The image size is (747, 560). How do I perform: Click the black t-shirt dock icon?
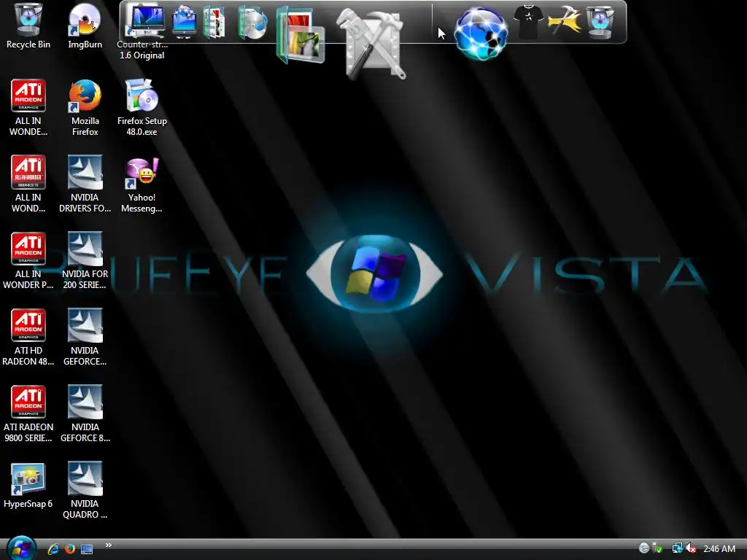tap(528, 21)
